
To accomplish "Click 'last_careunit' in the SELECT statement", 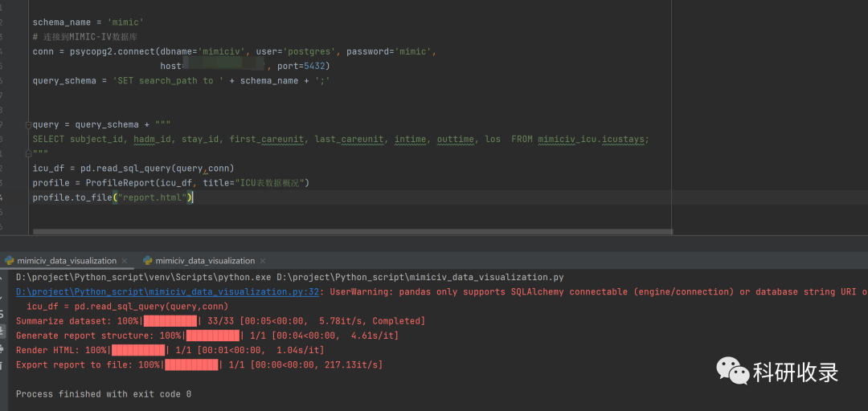I will [x=349, y=139].
